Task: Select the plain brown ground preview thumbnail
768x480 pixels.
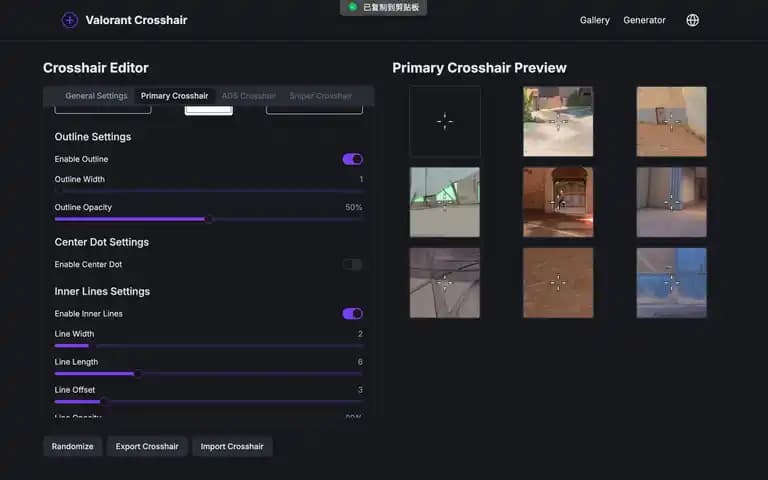Action: click(x=558, y=283)
